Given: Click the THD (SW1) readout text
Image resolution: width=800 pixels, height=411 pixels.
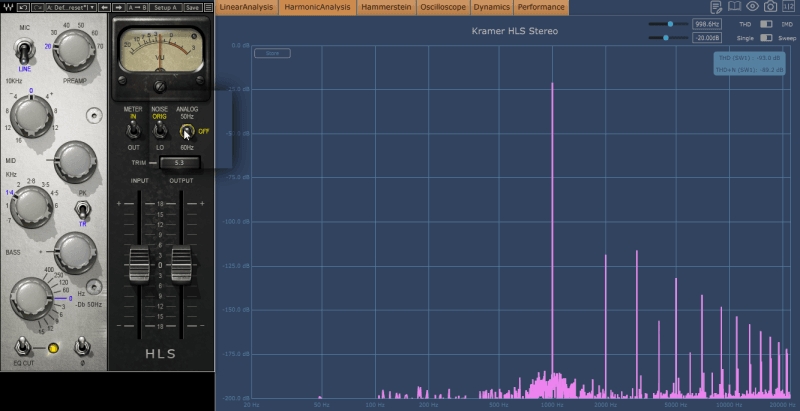Looking at the screenshot, I should tap(749, 58).
